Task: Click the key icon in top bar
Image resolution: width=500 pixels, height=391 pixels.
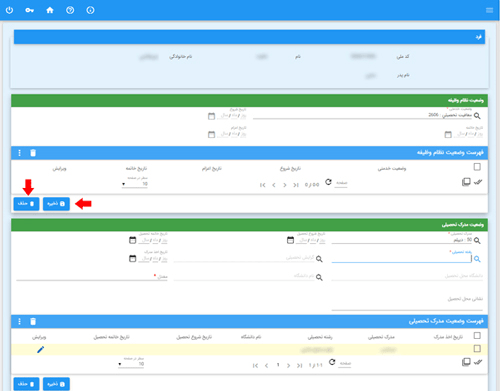Action: [29, 10]
